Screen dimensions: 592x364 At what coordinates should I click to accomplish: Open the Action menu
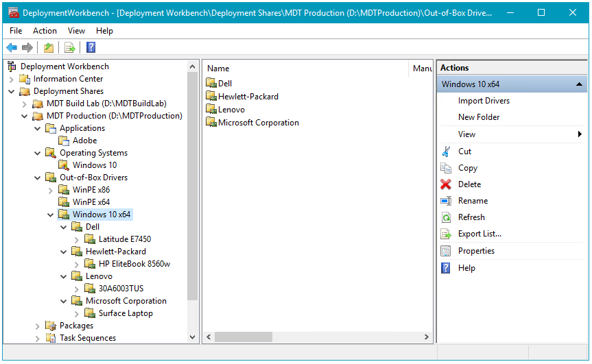(x=45, y=31)
